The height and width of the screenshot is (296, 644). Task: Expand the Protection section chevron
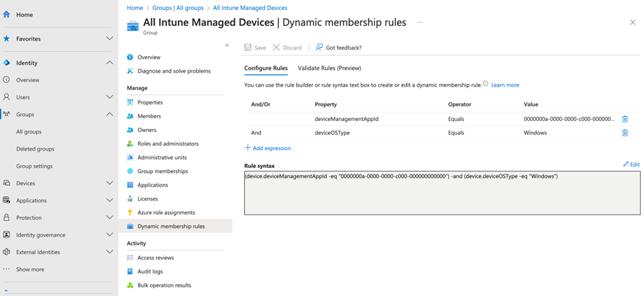(110, 217)
